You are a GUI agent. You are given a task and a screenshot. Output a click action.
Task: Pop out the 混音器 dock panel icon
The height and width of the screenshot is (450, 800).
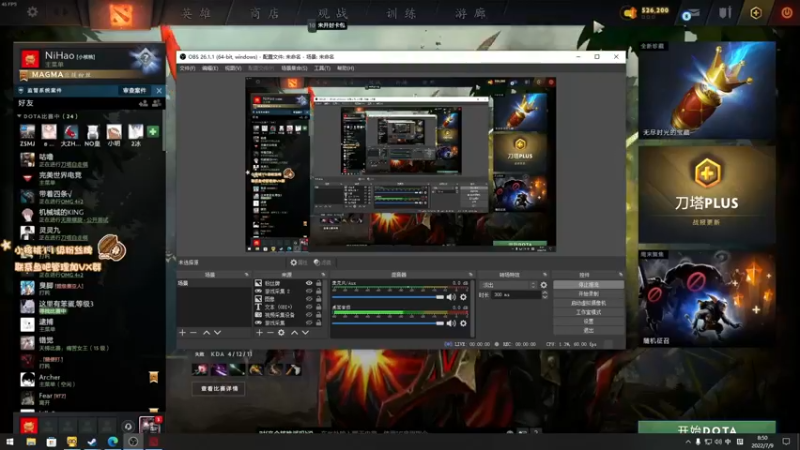[x=470, y=275]
